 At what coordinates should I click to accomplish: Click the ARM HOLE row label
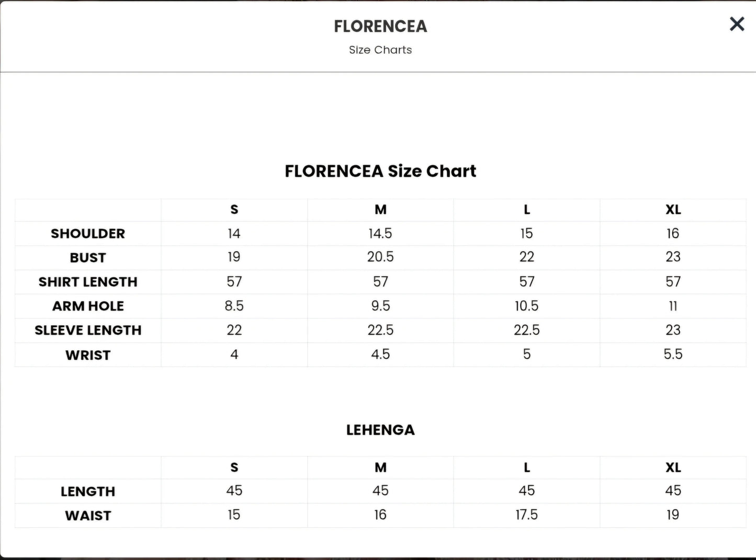pos(88,306)
